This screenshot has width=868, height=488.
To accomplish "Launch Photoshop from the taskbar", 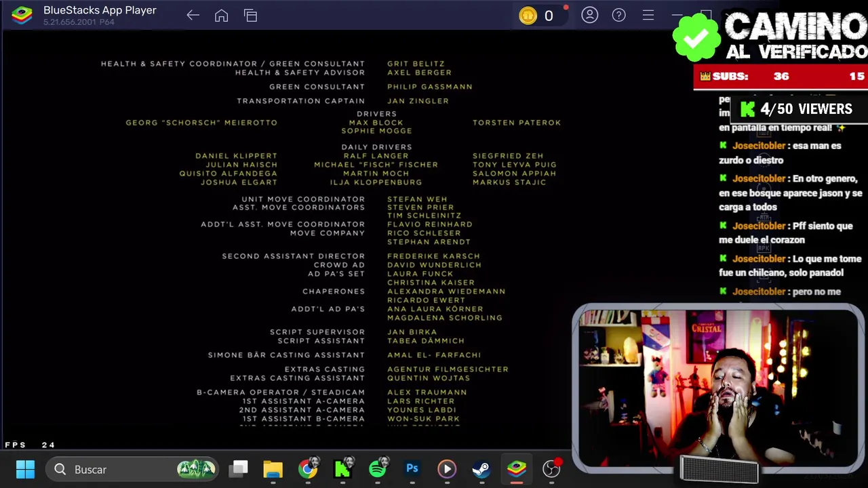I will (412, 469).
